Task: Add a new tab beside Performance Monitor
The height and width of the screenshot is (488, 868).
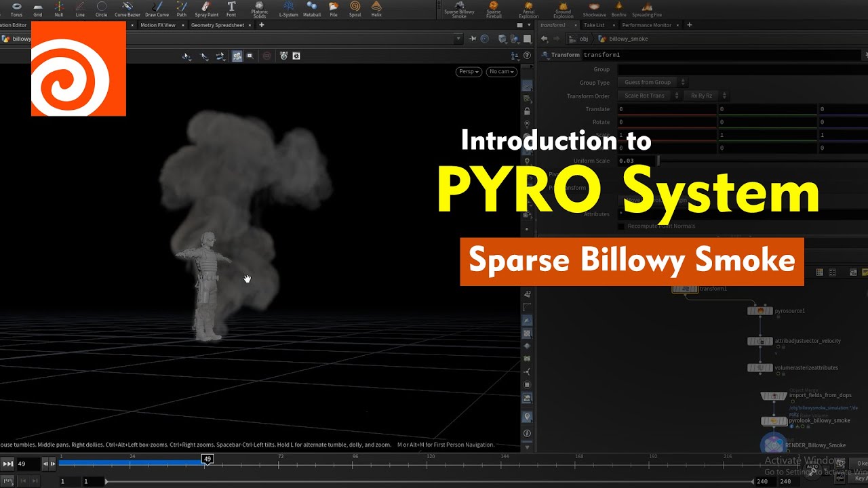Action: [690, 25]
